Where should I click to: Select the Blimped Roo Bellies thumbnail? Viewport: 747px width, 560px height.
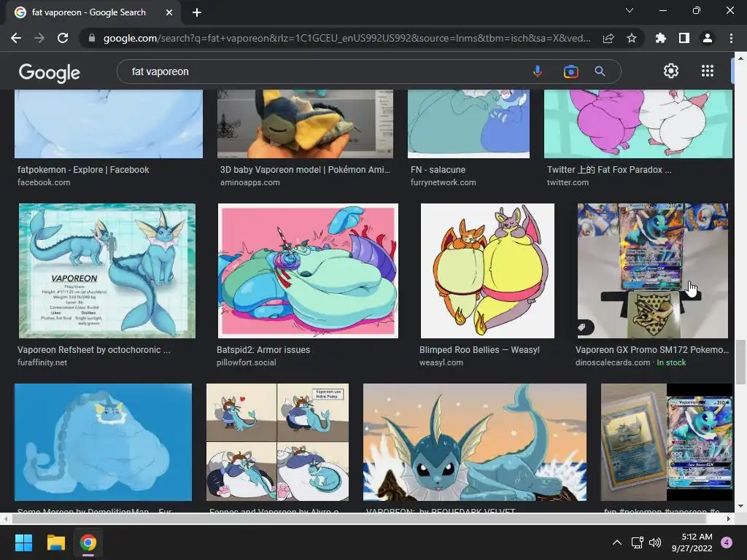coord(487,271)
